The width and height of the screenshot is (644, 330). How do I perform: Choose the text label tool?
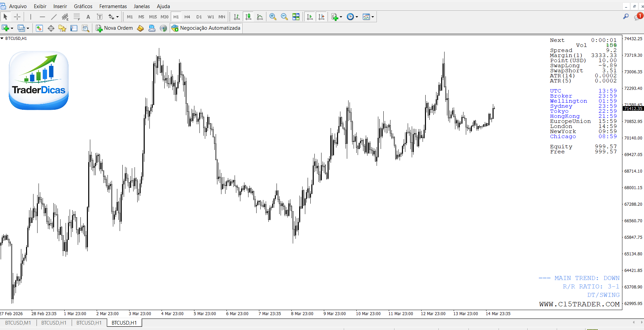point(88,17)
